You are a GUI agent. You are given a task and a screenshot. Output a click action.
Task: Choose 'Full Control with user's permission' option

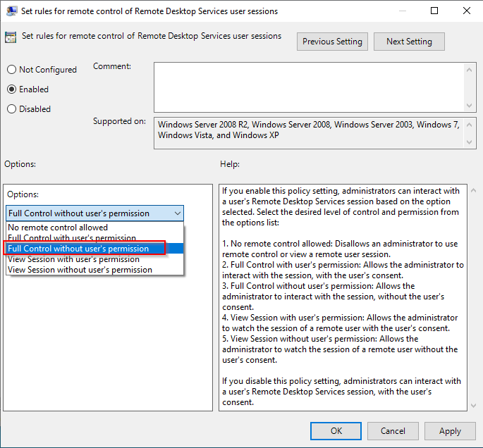72,238
